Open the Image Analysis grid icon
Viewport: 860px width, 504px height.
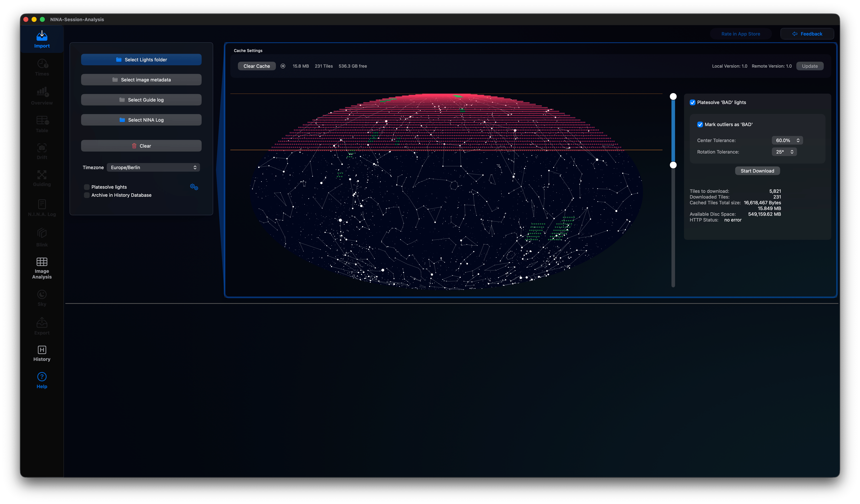click(x=42, y=262)
